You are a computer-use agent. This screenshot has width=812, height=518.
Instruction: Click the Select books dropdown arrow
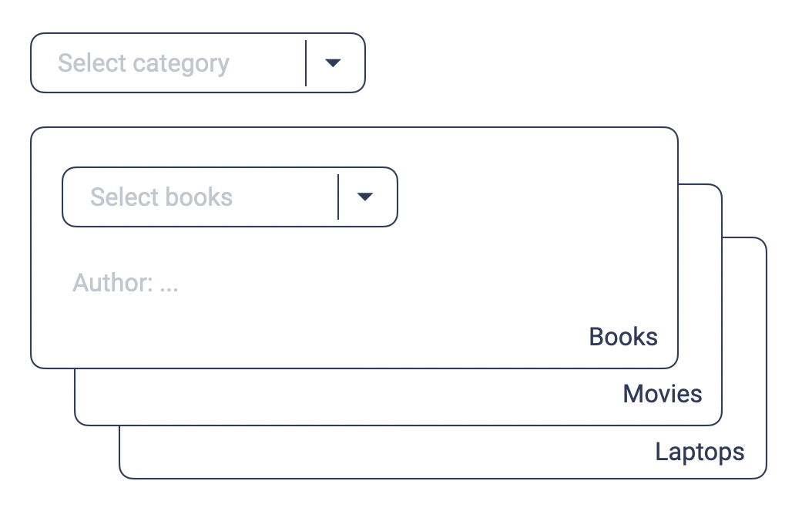365,197
